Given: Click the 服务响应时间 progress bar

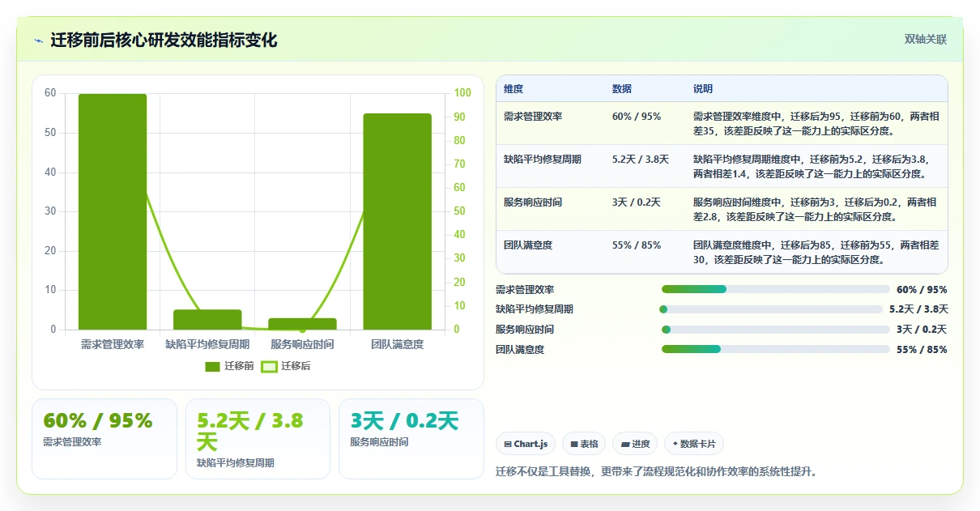Looking at the screenshot, I should click(x=776, y=330).
